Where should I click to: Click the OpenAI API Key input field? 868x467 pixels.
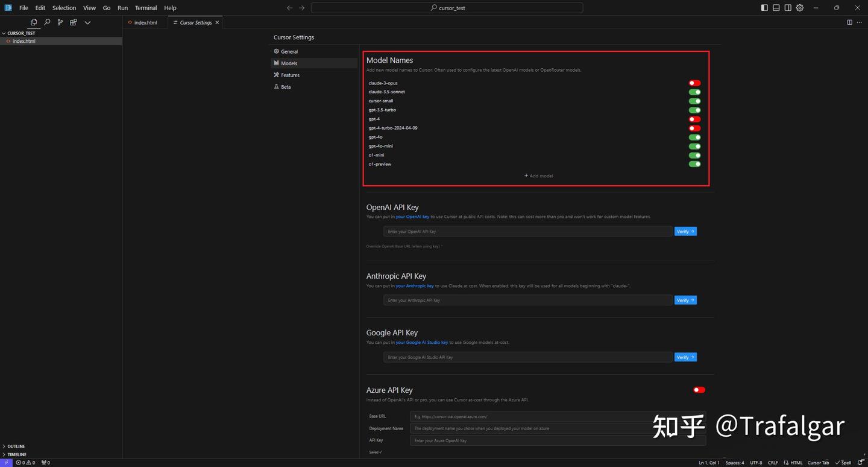click(527, 232)
